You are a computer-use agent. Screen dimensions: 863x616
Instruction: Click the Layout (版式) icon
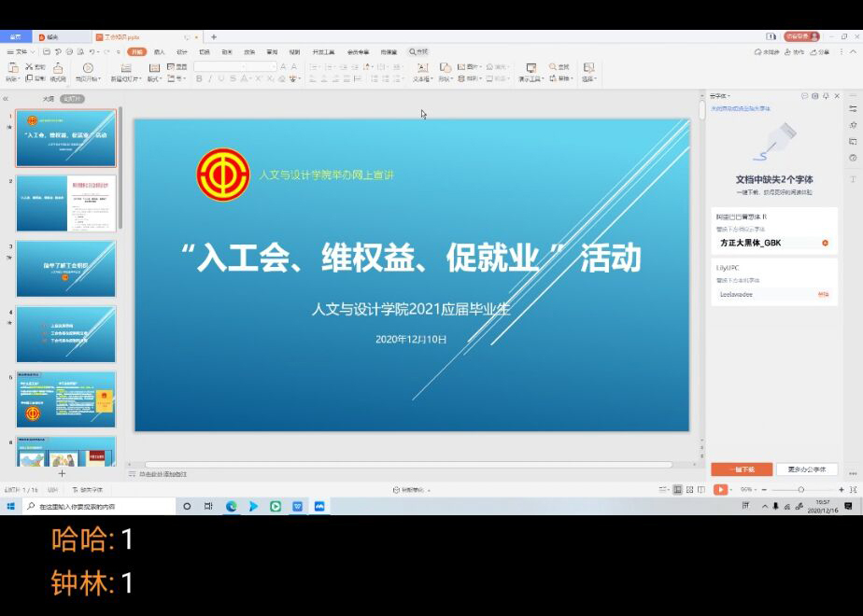(154, 67)
